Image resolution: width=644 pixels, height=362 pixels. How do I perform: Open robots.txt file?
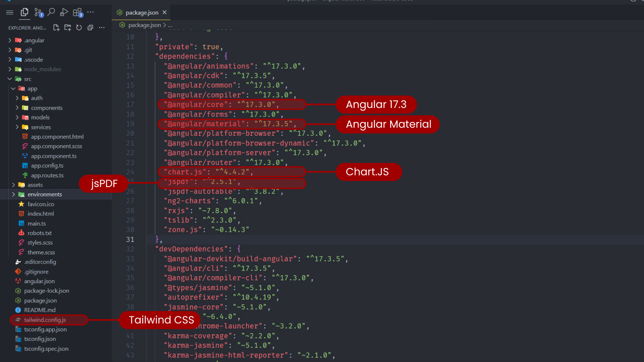pos(40,233)
